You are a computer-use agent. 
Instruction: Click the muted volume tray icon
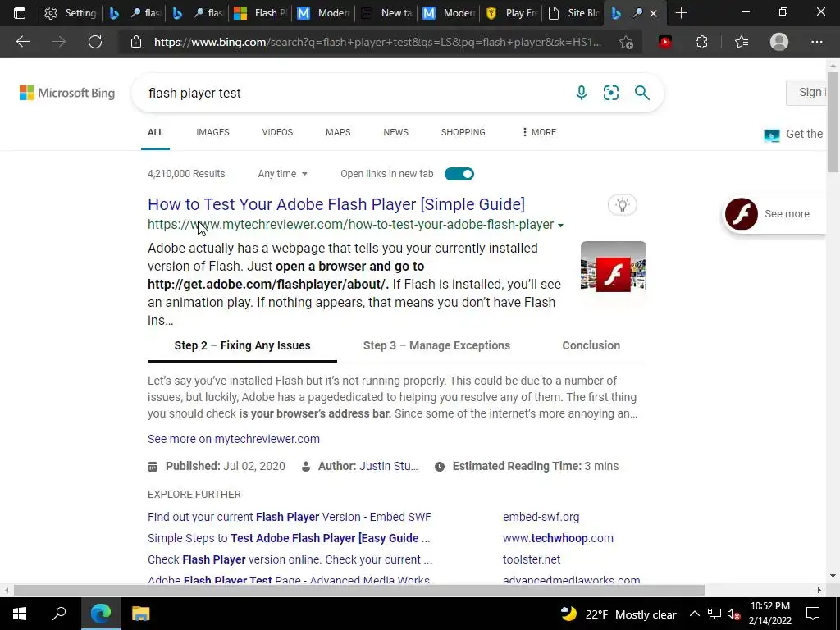tap(733, 614)
